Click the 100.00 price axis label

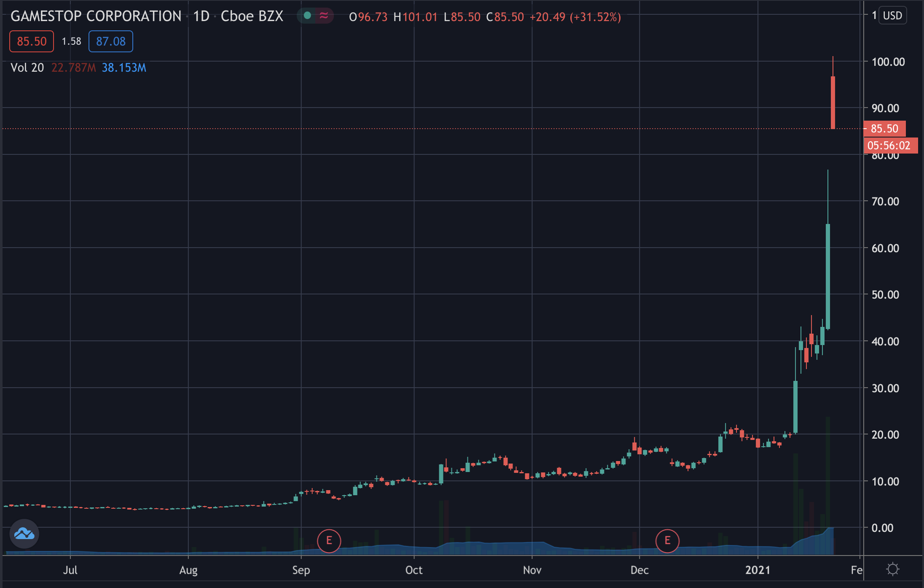click(888, 62)
